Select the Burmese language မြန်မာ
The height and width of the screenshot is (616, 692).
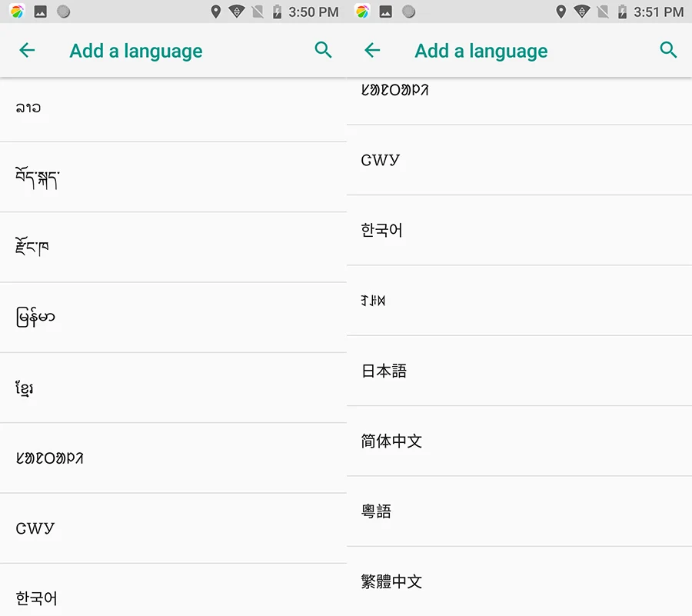coord(173,318)
